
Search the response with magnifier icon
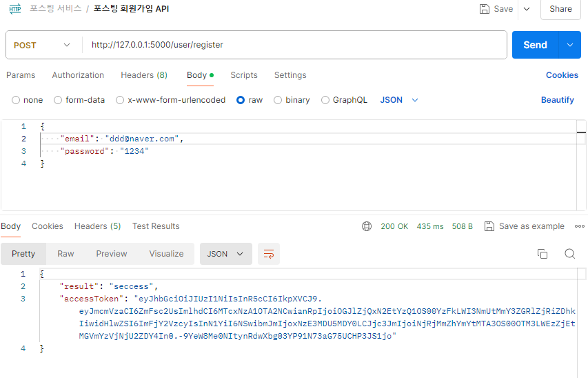[x=569, y=254]
